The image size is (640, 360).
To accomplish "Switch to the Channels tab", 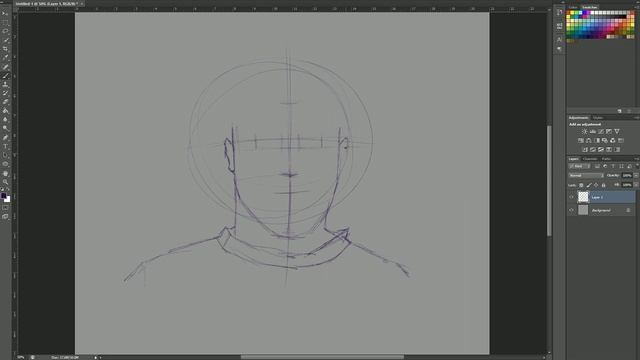I will [590, 159].
